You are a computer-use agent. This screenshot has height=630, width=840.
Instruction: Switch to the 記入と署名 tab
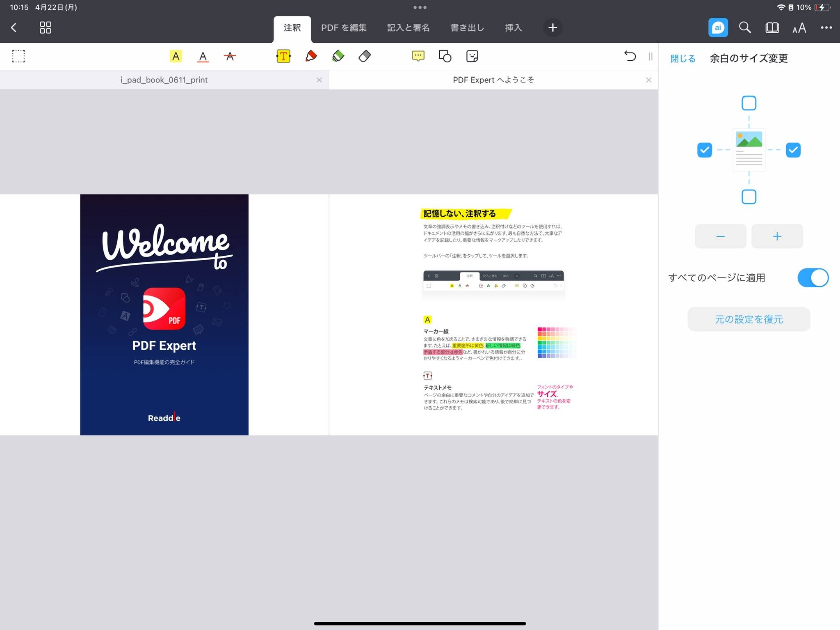(x=409, y=28)
